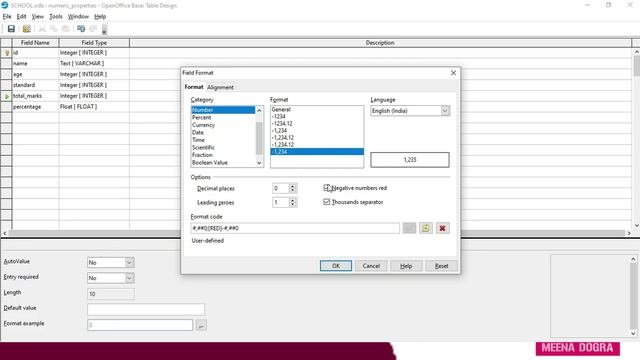This screenshot has height=360, width=640.
Task: Increase the Leading zeroes value
Action: [292, 200]
